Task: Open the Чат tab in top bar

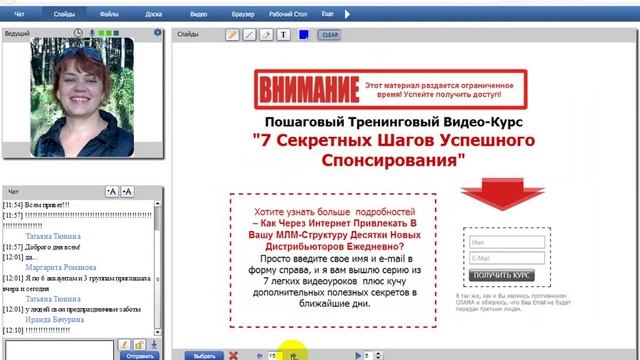Action: [19, 14]
